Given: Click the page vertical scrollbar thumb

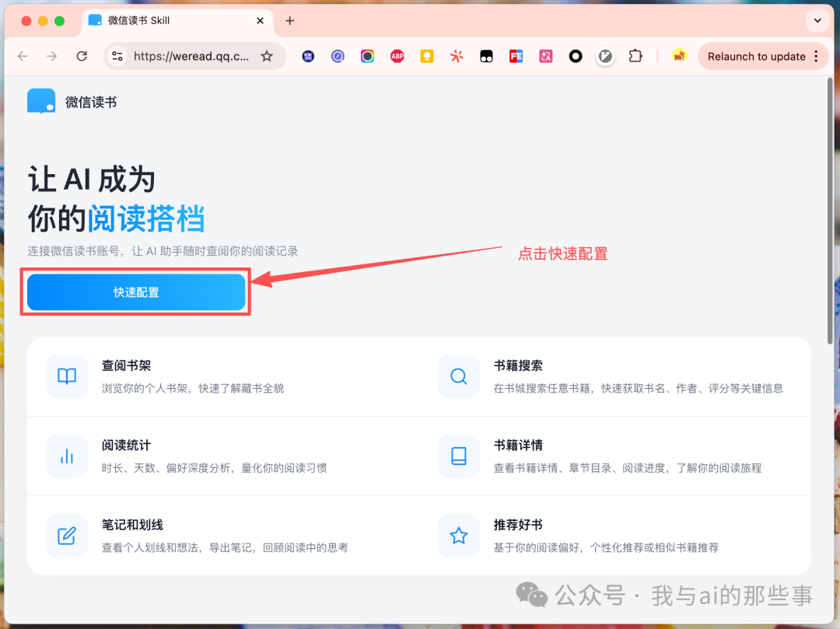Looking at the screenshot, I should (831, 211).
